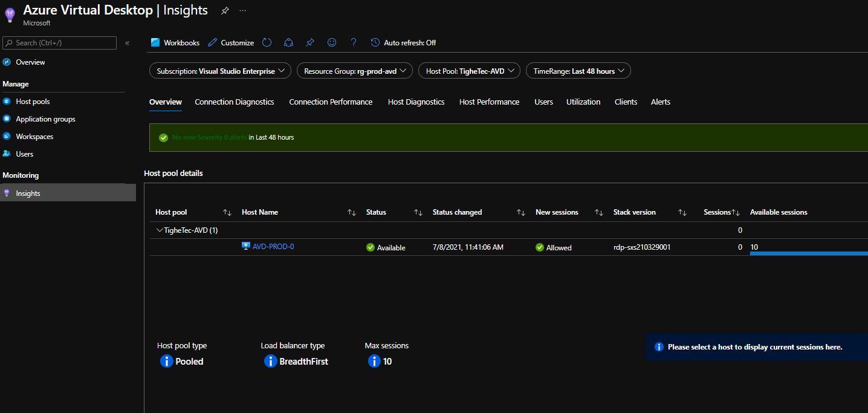Click the pin icon beside Insights title
The width and height of the screenshot is (868, 413).
click(225, 11)
